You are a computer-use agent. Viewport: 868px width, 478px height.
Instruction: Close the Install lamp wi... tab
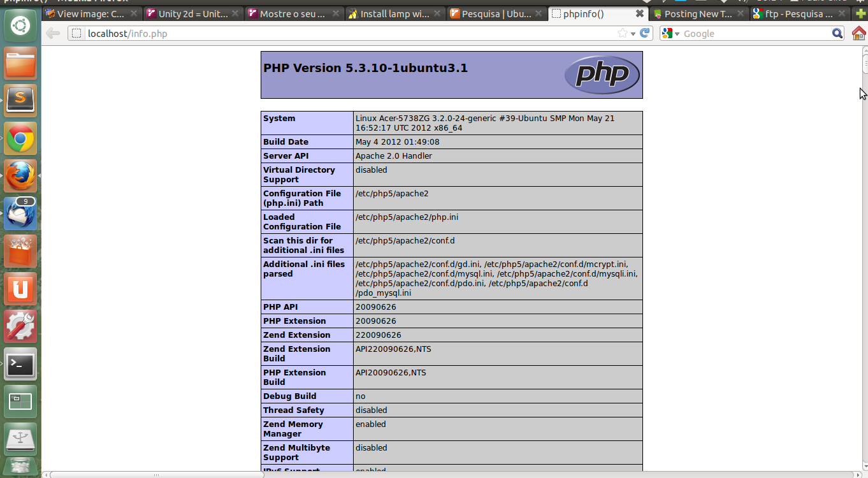point(438,13)
